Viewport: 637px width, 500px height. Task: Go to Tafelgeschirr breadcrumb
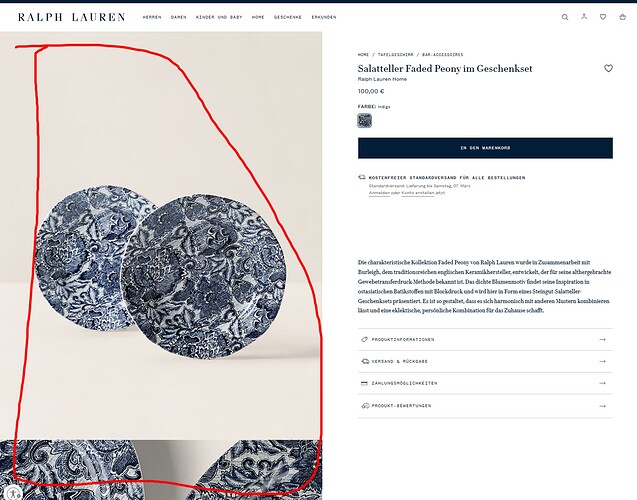395,54
